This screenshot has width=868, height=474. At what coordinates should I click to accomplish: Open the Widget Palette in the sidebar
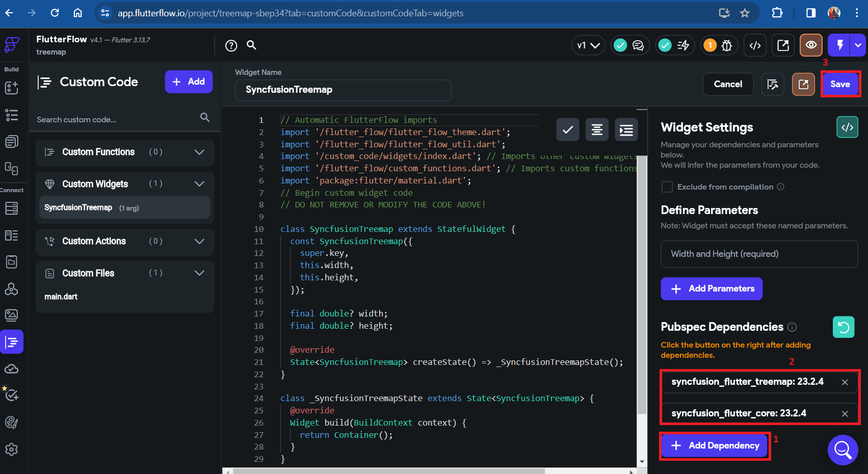pyautogui.click(x=11, y=88)
